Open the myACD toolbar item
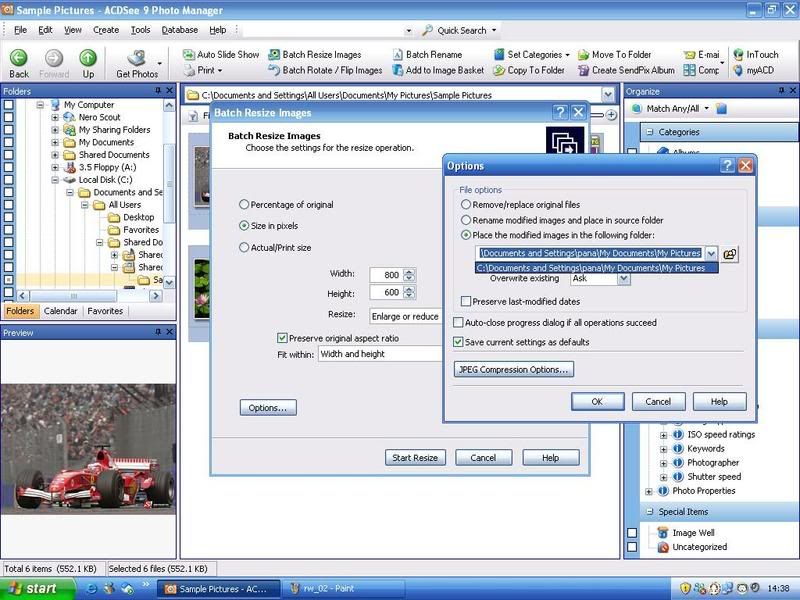This screenshot has height=600, width=800. 753,70
